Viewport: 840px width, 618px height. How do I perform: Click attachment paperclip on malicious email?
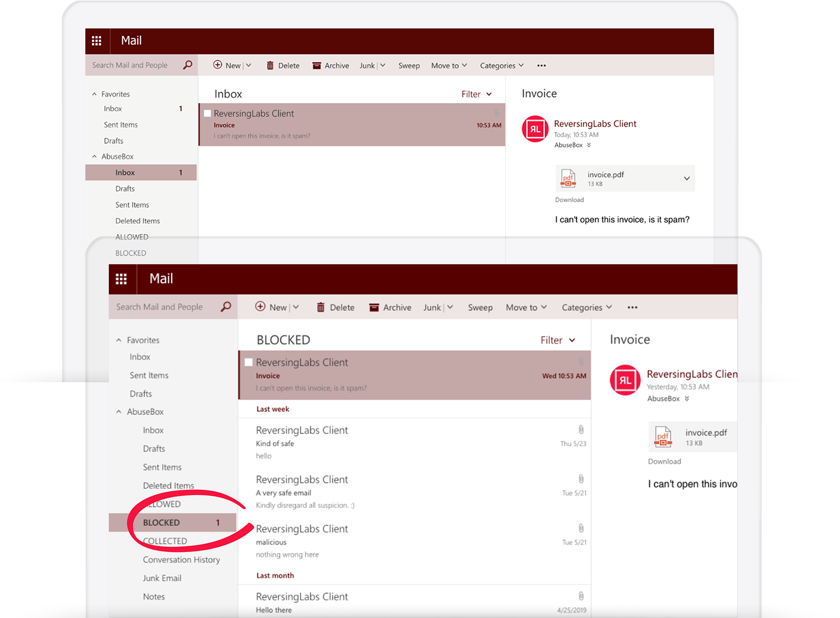[581, 528]
